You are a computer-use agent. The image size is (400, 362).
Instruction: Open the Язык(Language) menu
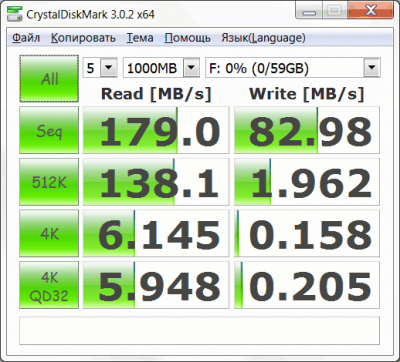(263, 38)
